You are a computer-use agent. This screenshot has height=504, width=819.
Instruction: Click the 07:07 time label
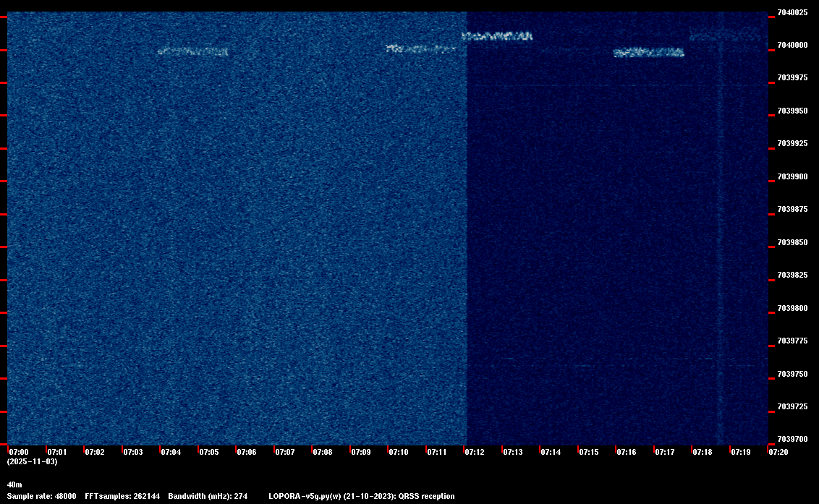284,452
